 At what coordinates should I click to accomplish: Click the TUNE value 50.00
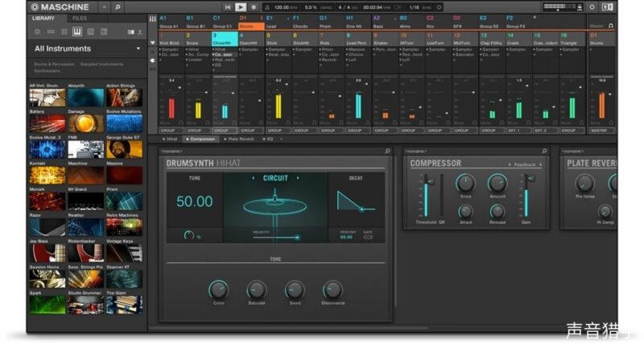(195, 201)
